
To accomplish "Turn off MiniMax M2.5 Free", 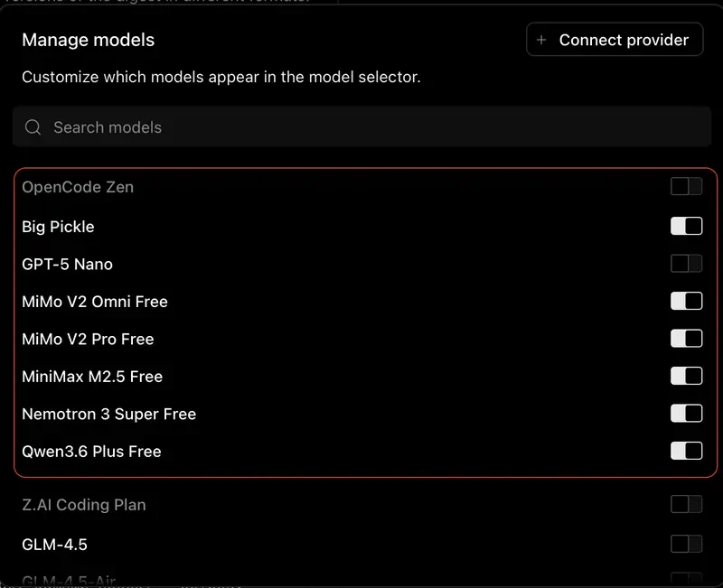I will (686, 376).
